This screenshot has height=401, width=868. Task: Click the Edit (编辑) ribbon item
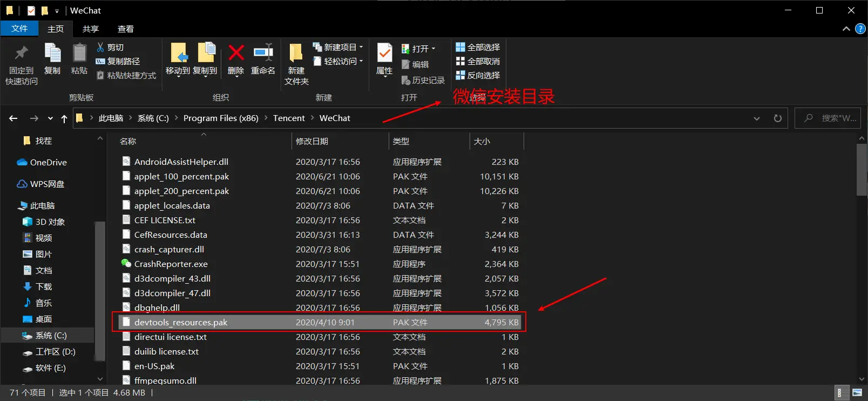[x=415, y=64]
